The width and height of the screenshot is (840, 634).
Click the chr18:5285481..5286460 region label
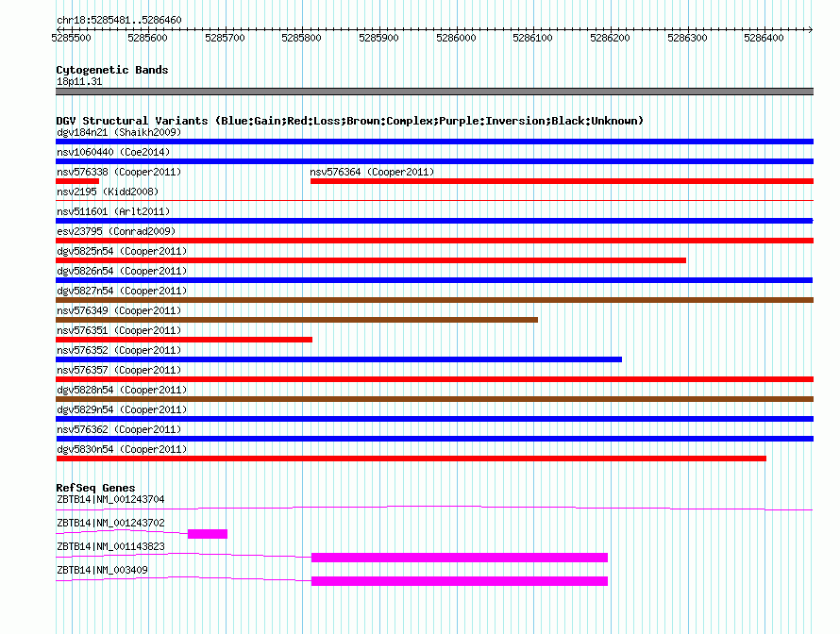[x=119, y=20]
